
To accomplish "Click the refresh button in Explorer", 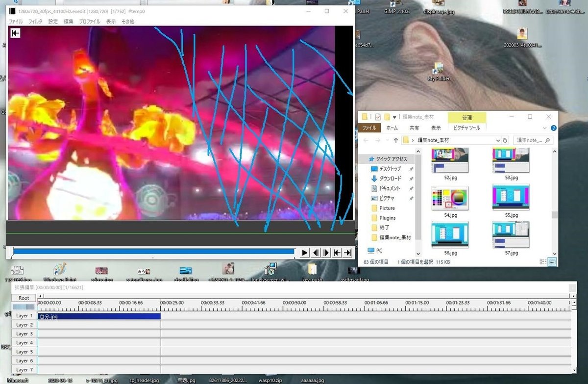I will click(505, 140).
